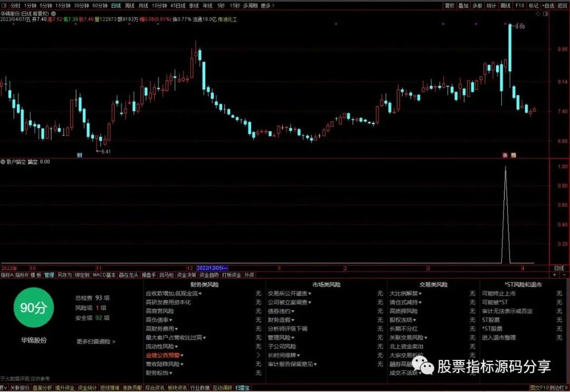Switch chart to 1分钟 period
This screenshot has height=392, width=570.
tap(30, 5)
